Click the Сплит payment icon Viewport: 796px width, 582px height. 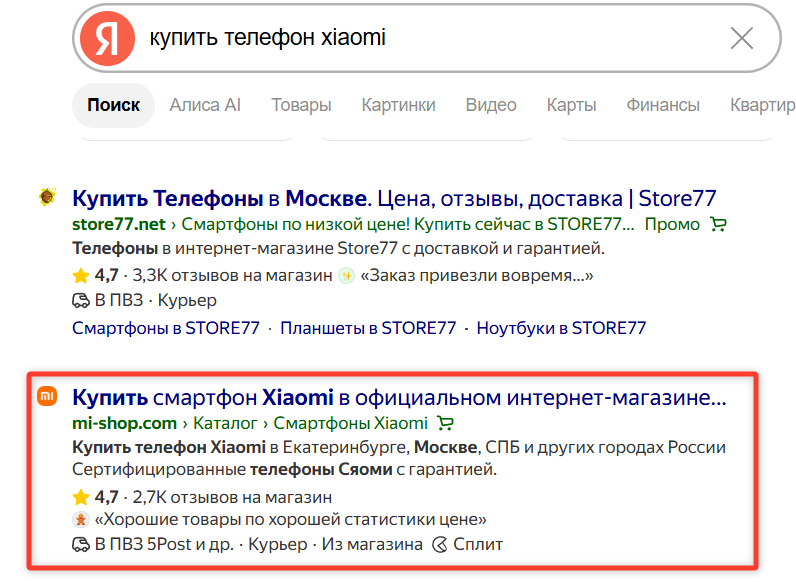tap(440, 545)
